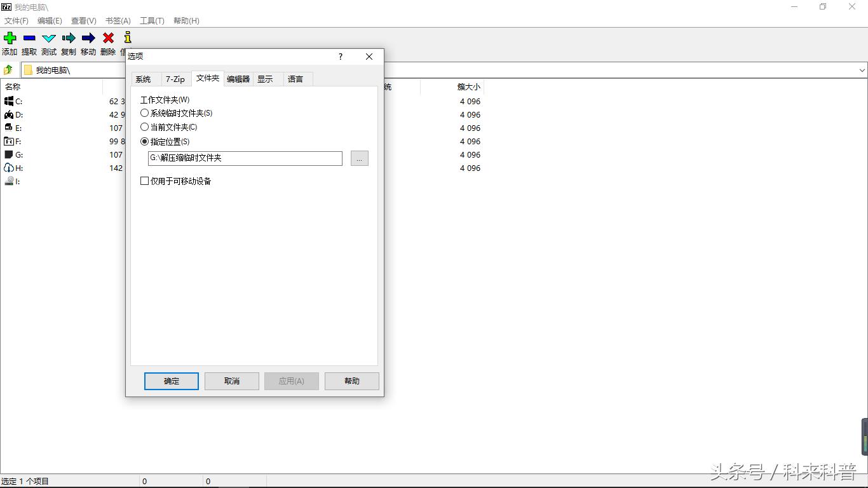
Task: Select 当前文件夹 radio option
Action: 144,127
